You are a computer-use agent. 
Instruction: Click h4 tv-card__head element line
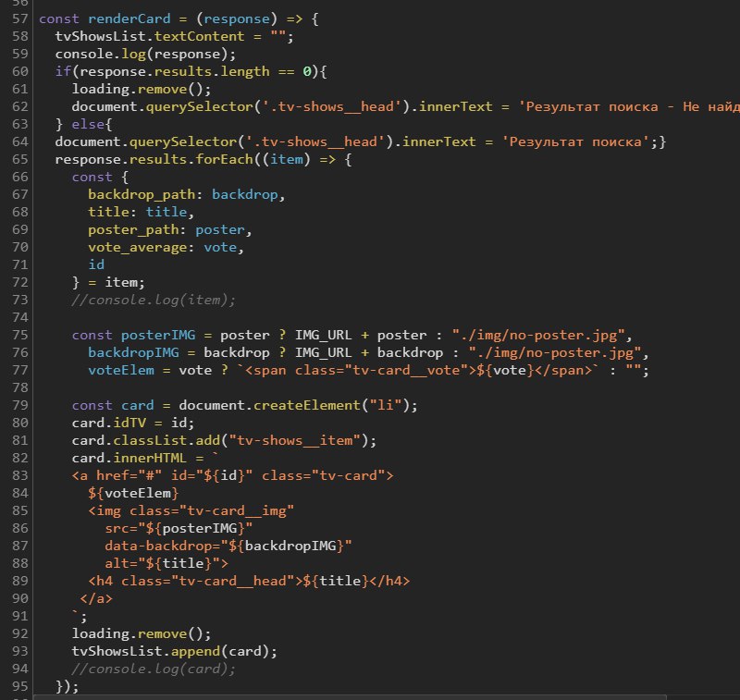[x=249, y=581]
